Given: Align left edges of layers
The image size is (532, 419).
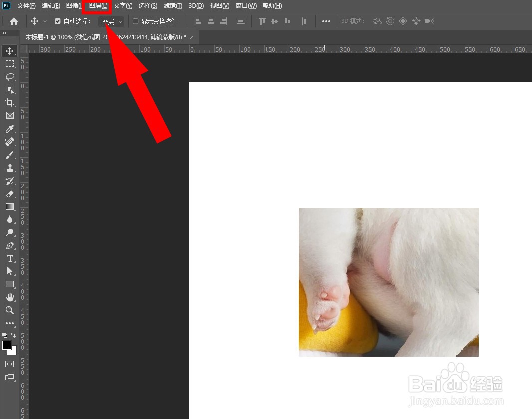Looking at the screenshot, I should [x=198, y=21].
